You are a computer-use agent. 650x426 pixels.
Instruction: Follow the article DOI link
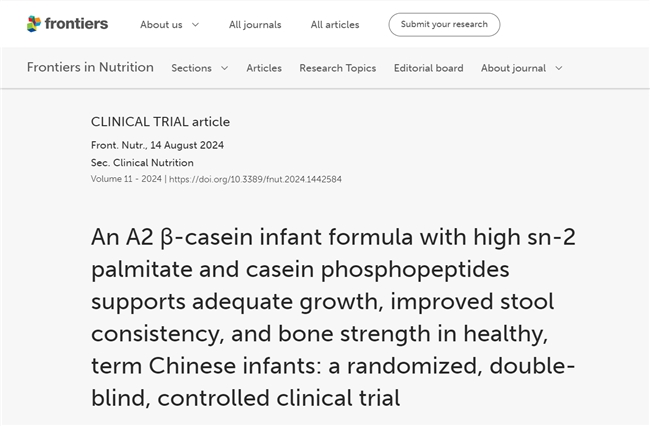[x=255, y=179]
